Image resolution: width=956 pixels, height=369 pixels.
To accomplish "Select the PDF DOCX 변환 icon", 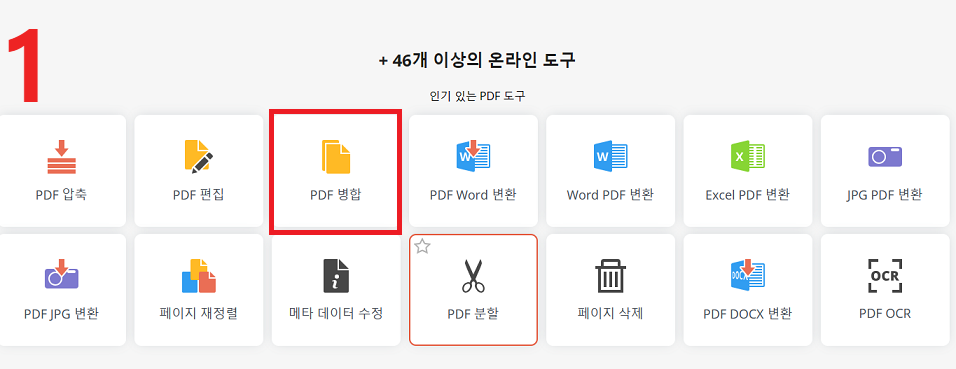I will click(747, 274).
